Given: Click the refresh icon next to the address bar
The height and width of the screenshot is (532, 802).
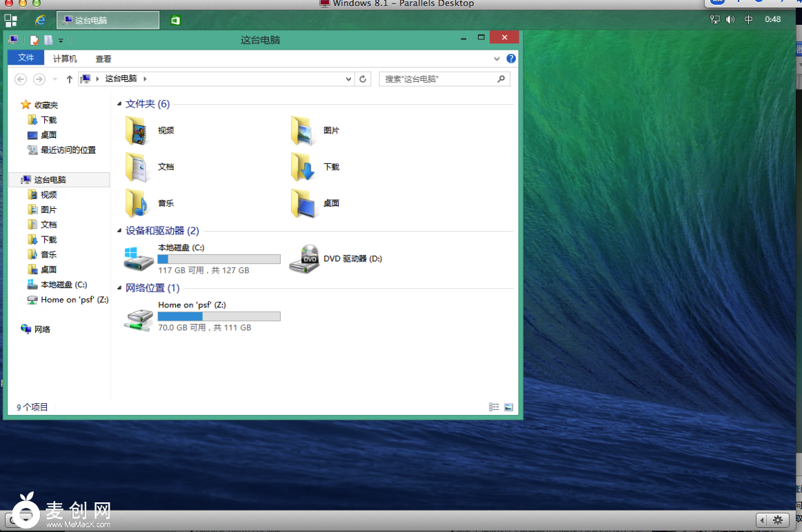Looking at the screenshot, I should click(x=363, y=79).
